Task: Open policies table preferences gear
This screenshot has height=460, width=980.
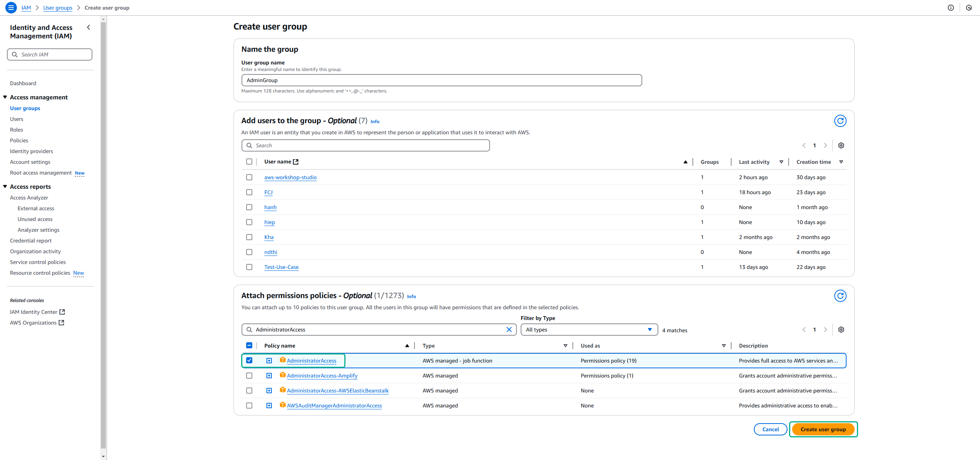Action: (841, 330)
